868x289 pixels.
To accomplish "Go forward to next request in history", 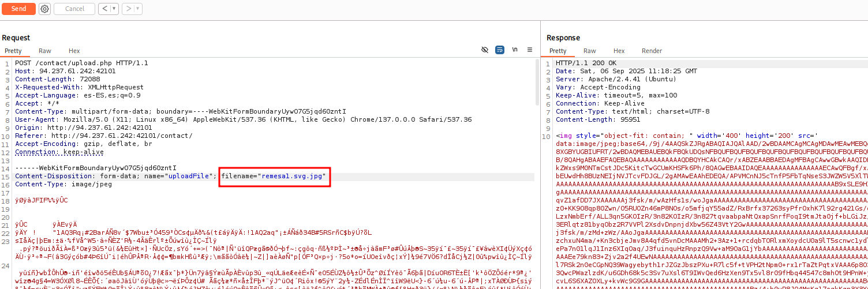I will coord(128,9).
